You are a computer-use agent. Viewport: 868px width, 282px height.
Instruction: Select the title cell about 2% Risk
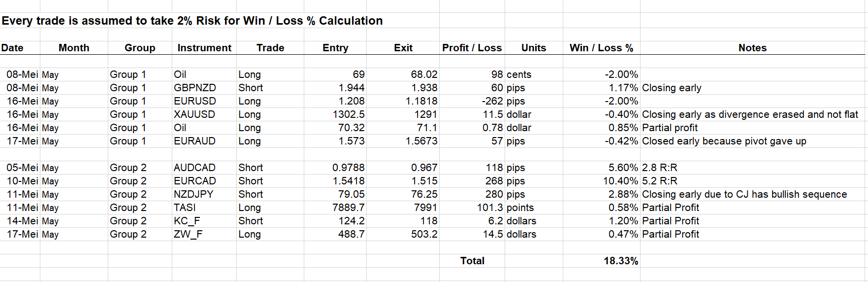tap(192, 21)
